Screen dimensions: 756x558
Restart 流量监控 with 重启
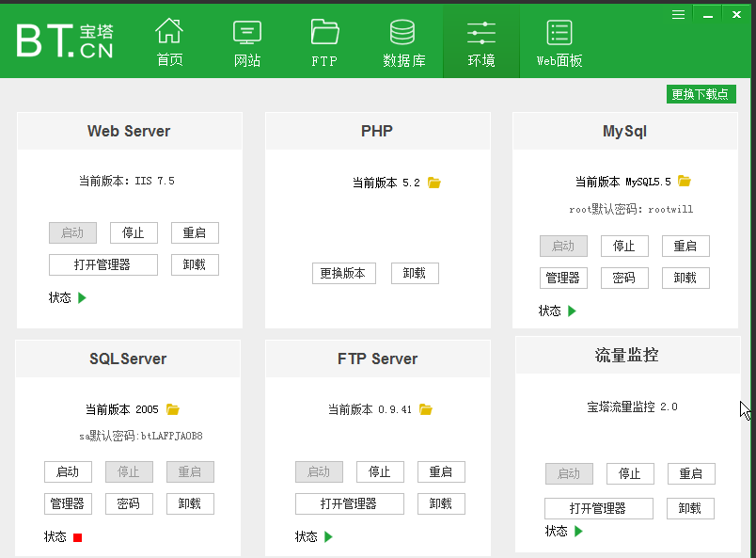(691, 473)
